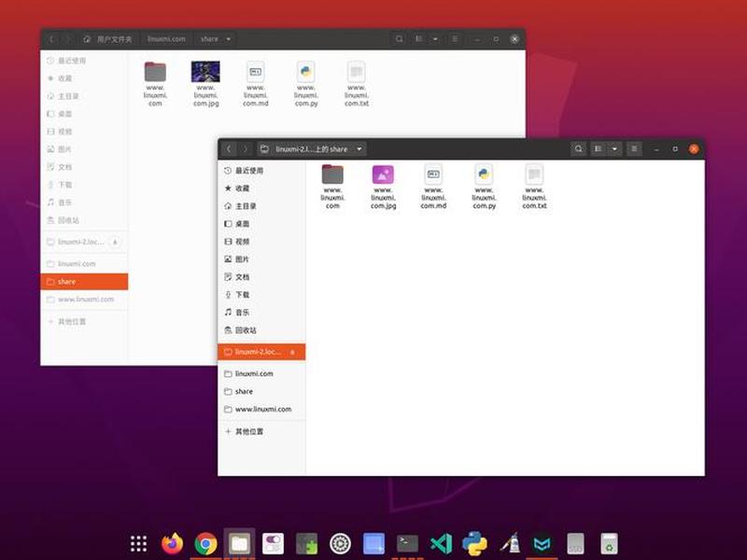
Task: Open hamburger menu in back window
Action: [x=455, y=39]
